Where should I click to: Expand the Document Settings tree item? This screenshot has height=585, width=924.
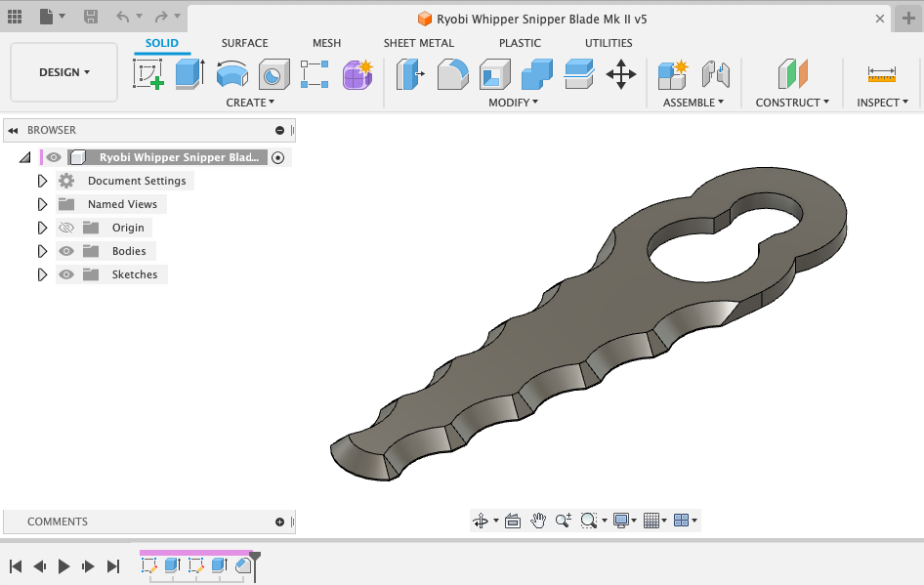(x=41, y=180)
